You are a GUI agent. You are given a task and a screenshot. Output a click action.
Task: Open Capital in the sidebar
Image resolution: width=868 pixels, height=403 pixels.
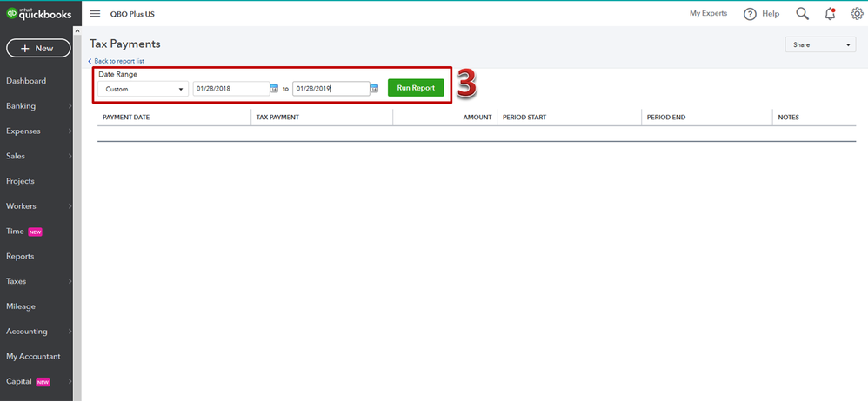[19, 382]
